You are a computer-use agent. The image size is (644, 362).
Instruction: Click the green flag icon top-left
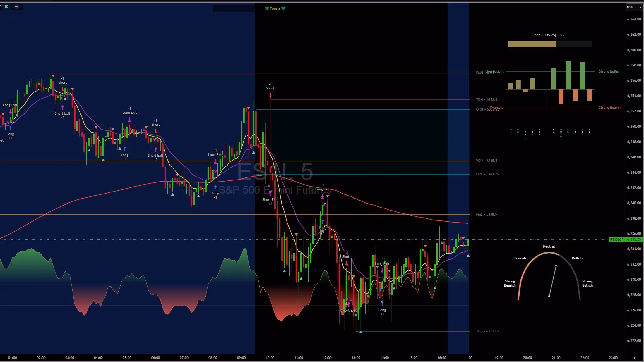[6, 6]
